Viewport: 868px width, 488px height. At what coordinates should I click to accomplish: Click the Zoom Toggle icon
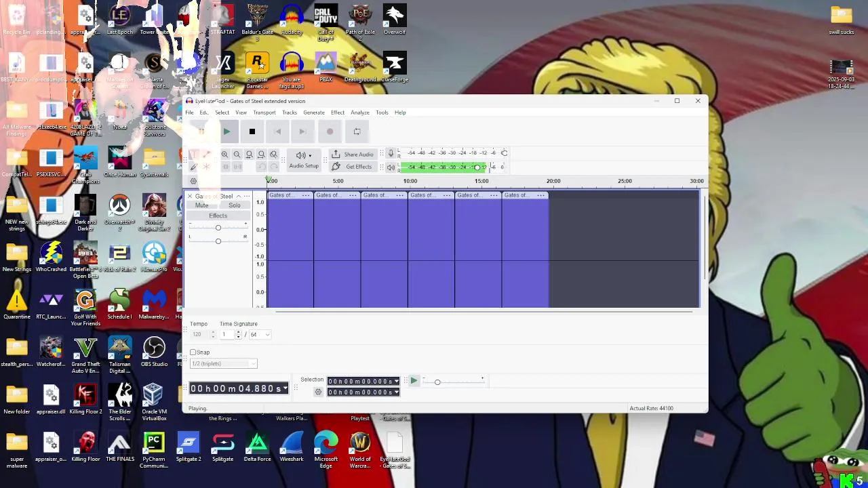(273, 155)
